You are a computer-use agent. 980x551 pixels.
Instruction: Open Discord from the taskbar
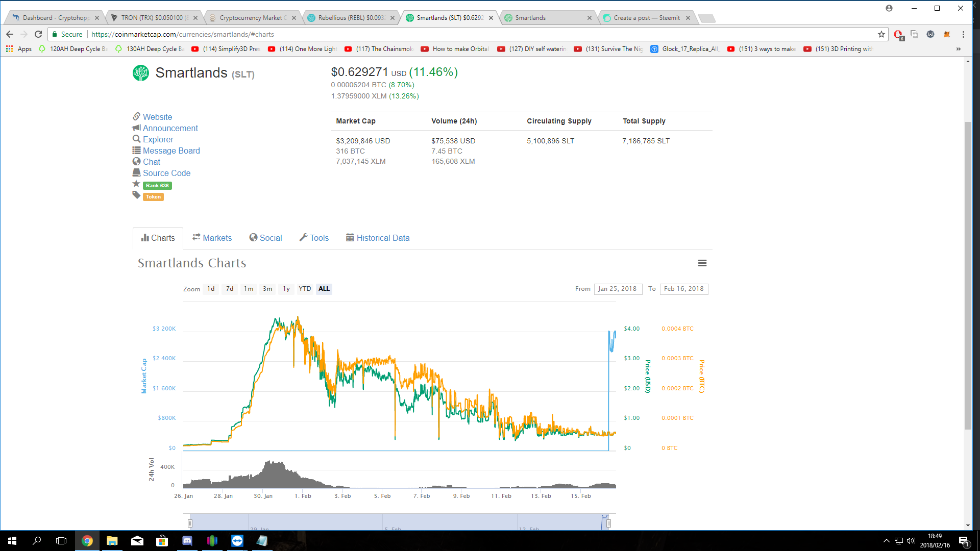click(187, 541)
